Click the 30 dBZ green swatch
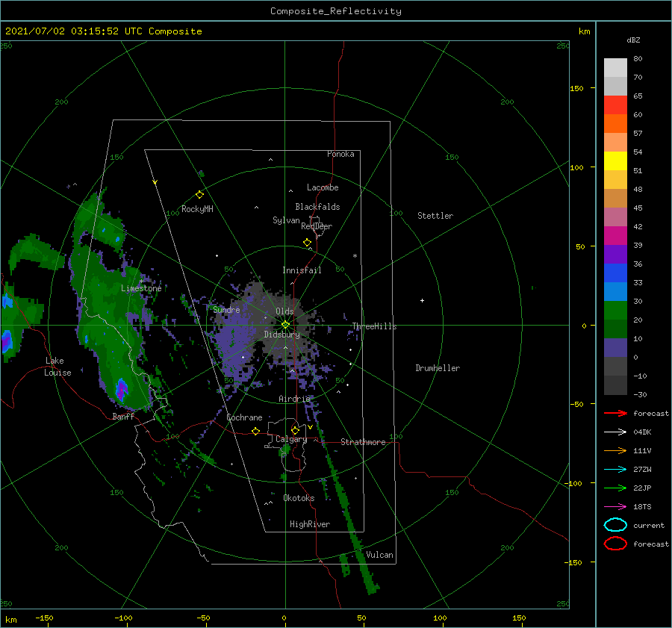The height and width of the screenshot is (628, 672). click(x=615, y=311)
